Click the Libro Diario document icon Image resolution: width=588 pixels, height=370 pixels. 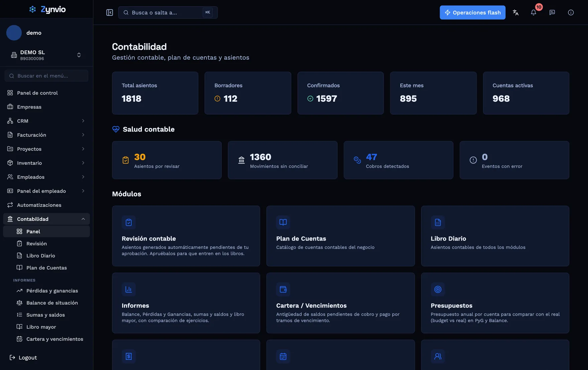[438, 222]
